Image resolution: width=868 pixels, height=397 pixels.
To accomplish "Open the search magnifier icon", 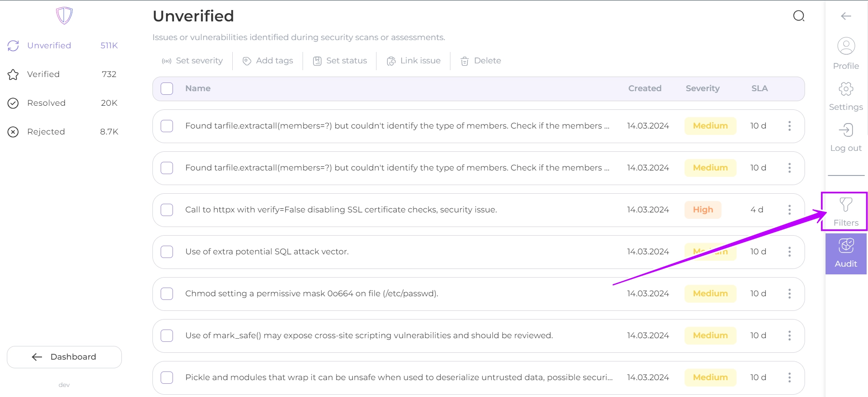I will click(x=799, y=16).
